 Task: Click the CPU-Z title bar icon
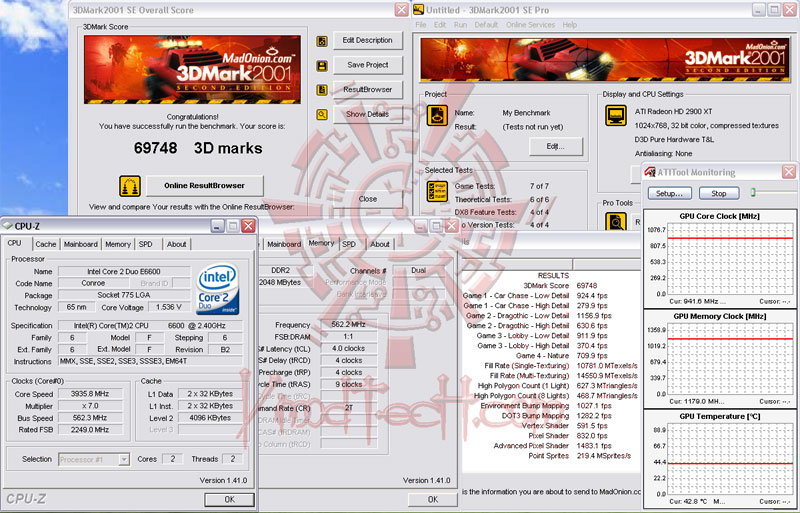point(7,226)
